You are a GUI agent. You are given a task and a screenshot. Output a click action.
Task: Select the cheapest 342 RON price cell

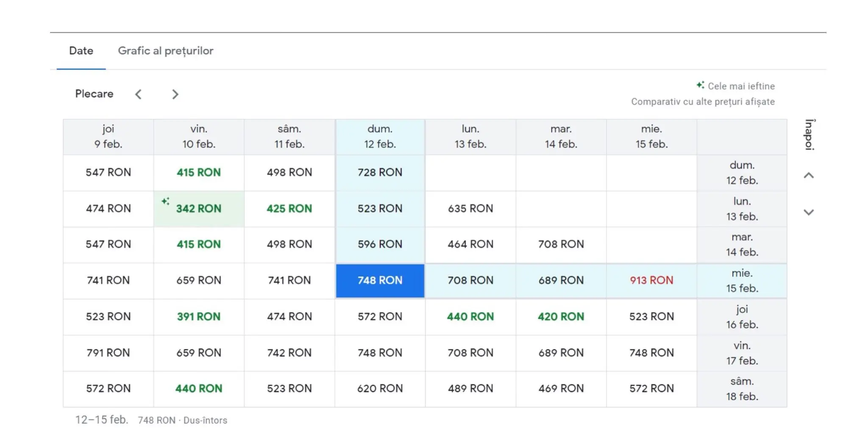tap(199, 209)
